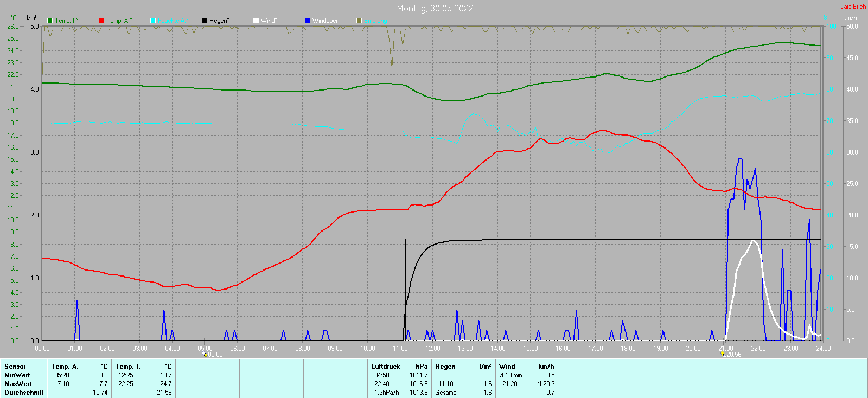The width and height of the screenshot is (868, 398).
Task: Click the red Temp. A. legend swatch
Action: [x=101, y=21]
